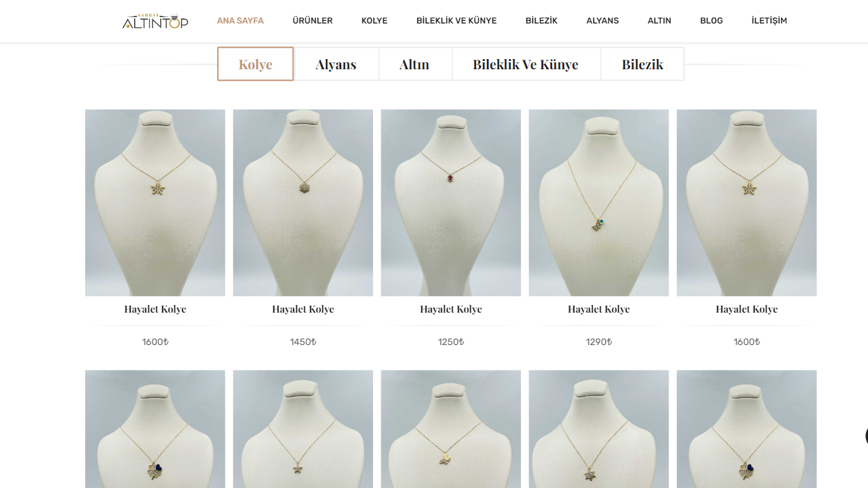Open BİLEKLİK VE KÜNYE in top navigation
The image size is (868, 488).
[456, 20]
